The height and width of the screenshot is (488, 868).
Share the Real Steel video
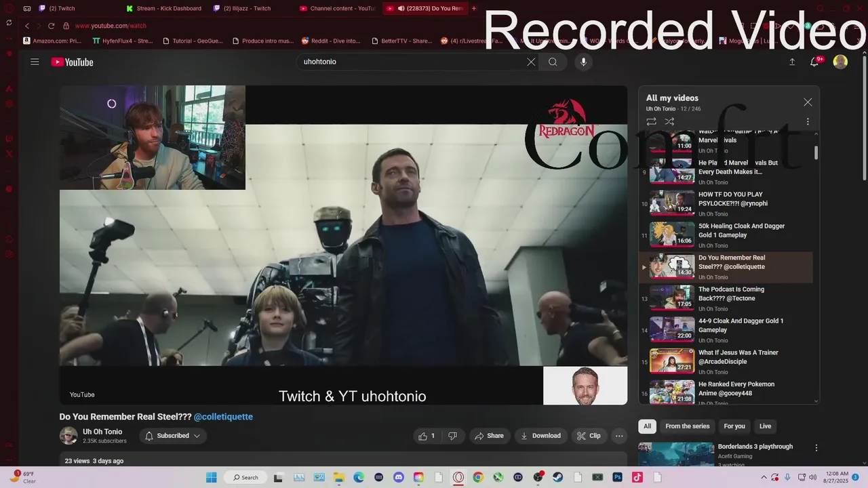pyautogui.click(x=489, y=436)
